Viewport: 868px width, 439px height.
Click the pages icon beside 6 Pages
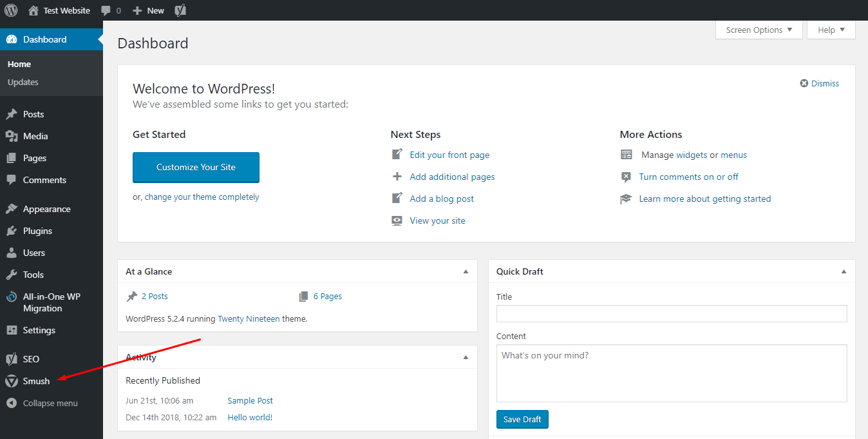point(304,297)
